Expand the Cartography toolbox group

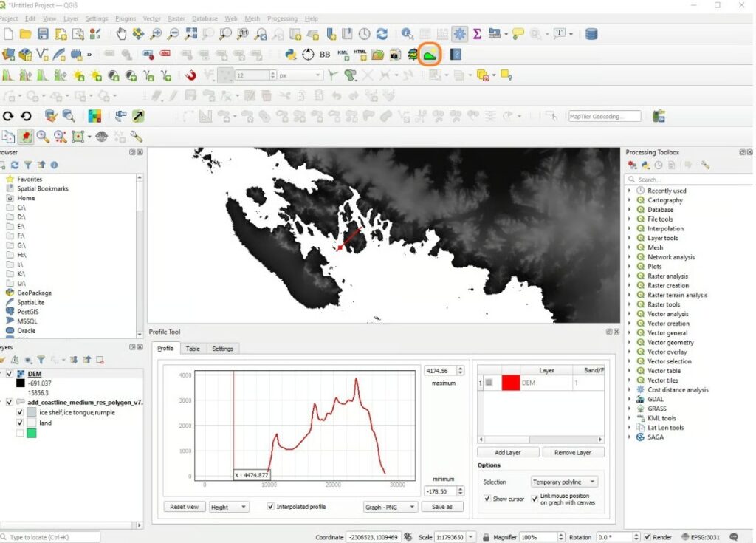(x=629, y=200)
